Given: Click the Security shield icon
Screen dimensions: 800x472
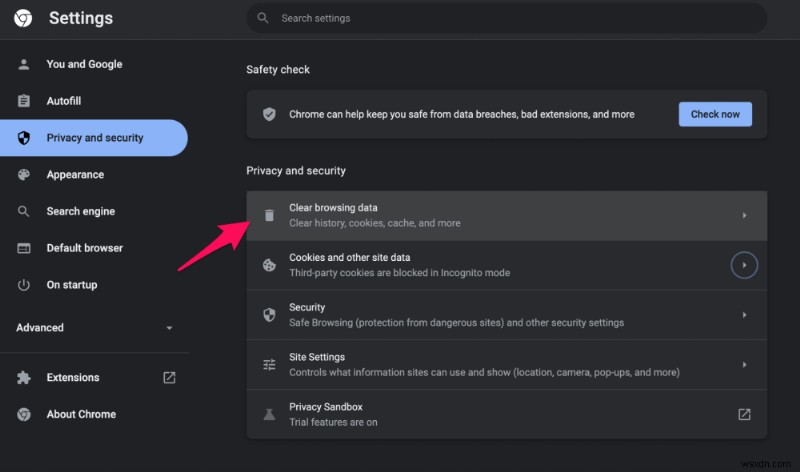Looking at the screenshot, I should [269, 315].
